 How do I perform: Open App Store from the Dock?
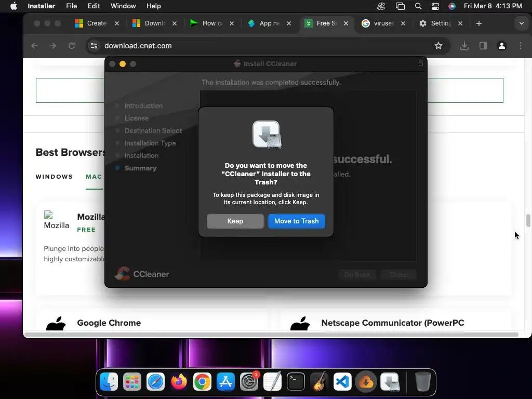point(225,382)
